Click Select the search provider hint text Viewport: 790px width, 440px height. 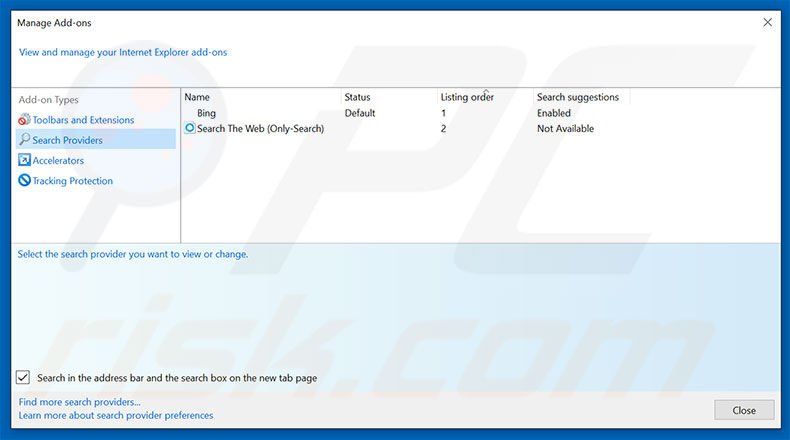point(133,254)
